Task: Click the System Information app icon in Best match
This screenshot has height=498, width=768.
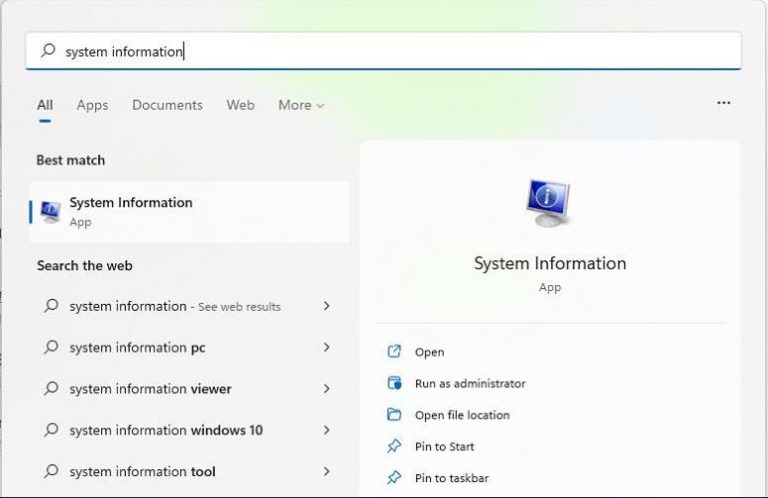Action: click(51, 211)
